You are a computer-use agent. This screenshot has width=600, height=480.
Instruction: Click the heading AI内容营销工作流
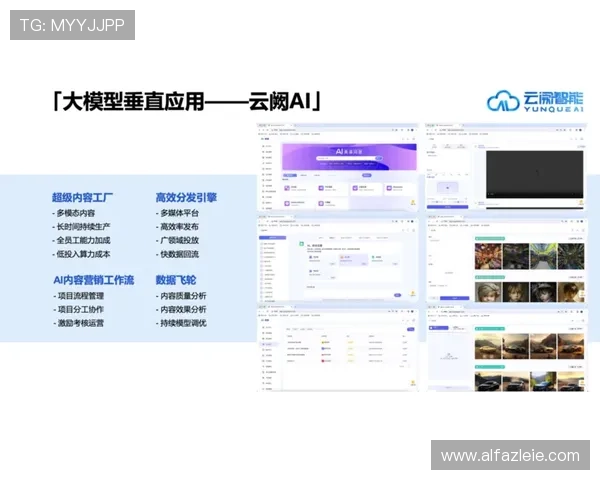[94, 280]
